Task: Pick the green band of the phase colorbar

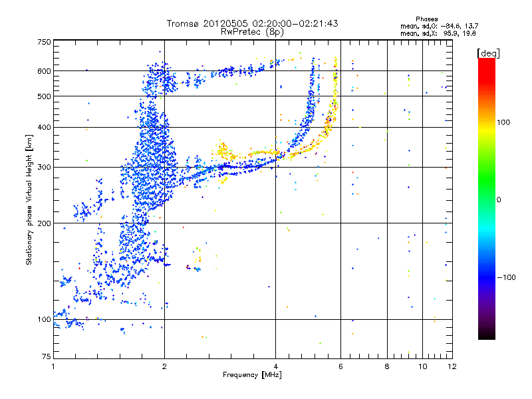Action: tap(487, 180)
